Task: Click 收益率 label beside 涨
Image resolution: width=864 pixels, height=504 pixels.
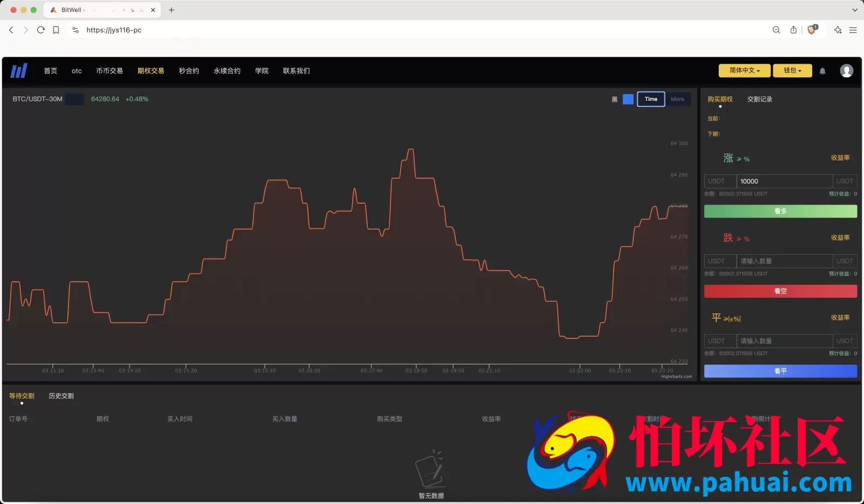Action: (x=840, y=158)
